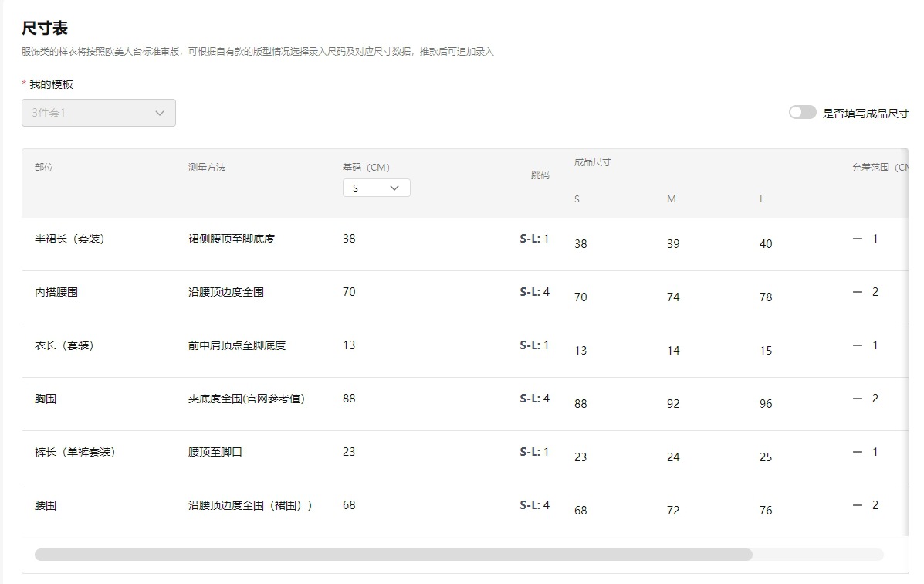Click 裙侧腰顶至脚底度 measurement method
This screenshot has width=924, height=584.
(x=232, y=239)
